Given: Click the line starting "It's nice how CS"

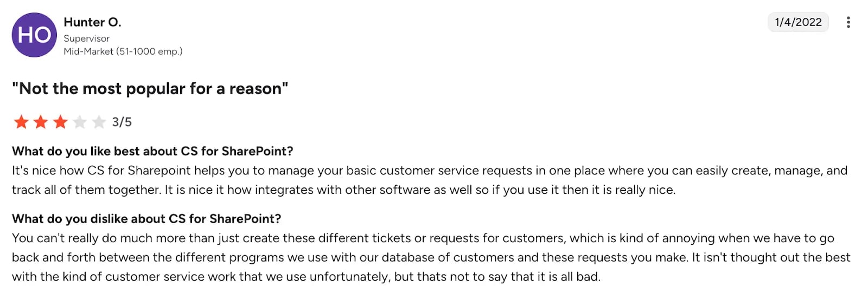Looking at the screenshot, I should pyautogui.click(x=429, y=171).
